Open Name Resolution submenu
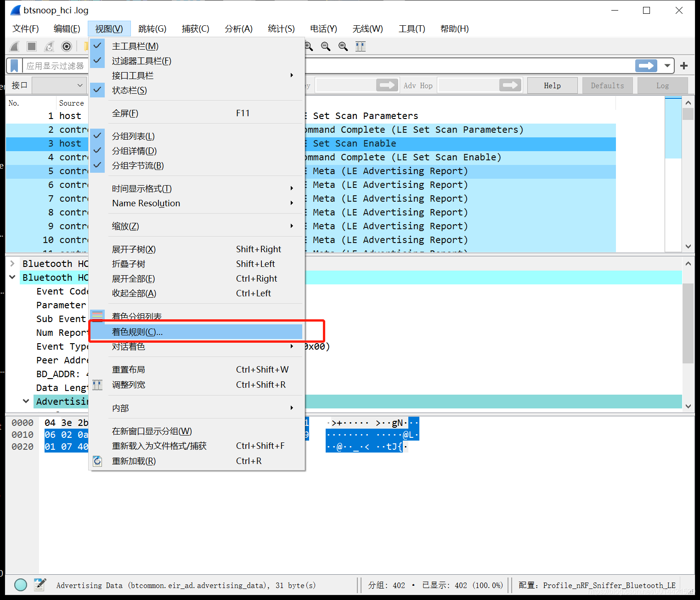Viewport: 700px width, 600px height. [x=197, y=203]
